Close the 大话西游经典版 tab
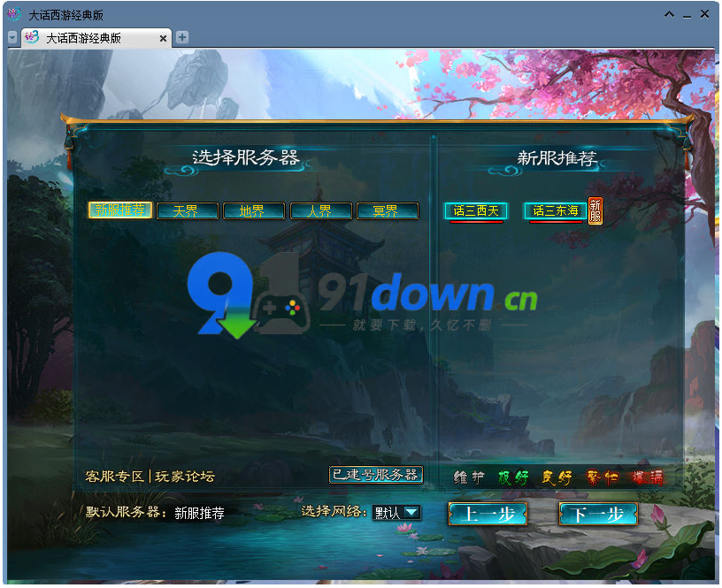722x588 pixels. tap(163, 38)
